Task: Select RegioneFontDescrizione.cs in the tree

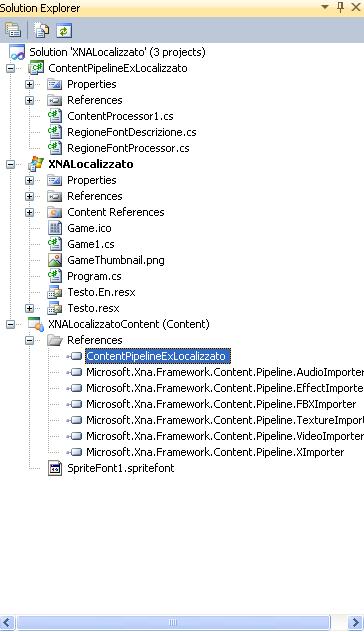Action: (132, 132)
